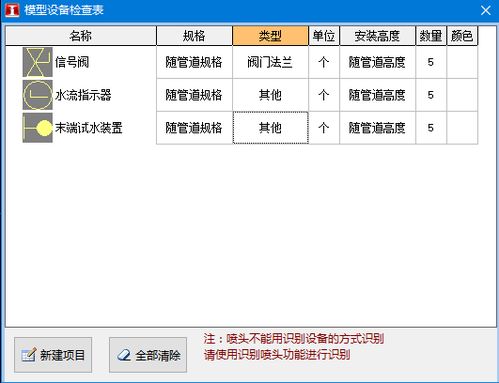The width and height of the screenshot is (499, 383).
Task: Close the 模型设备检查表 dialog
Action: (x=485, y=11)
